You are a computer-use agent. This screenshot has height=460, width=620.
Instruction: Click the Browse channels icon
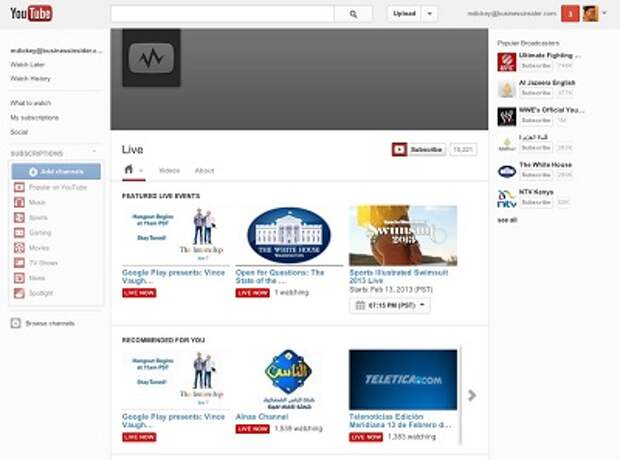(x=15, y=323)
